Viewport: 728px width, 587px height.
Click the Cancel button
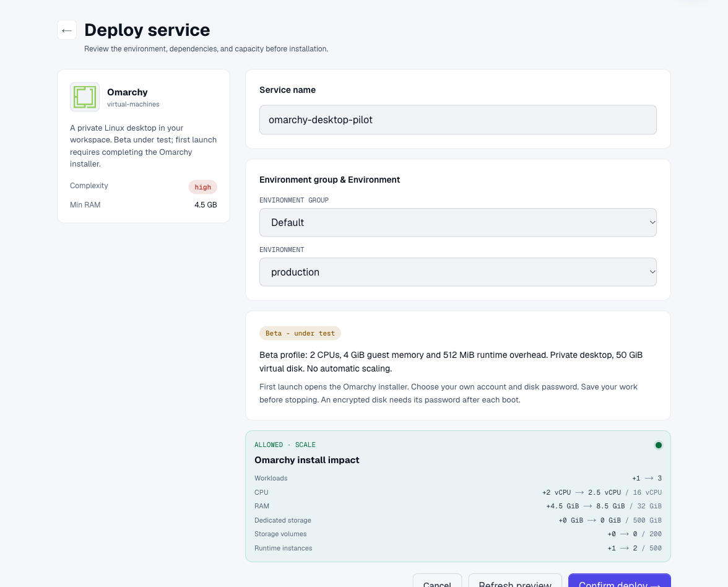coord(437,582)
